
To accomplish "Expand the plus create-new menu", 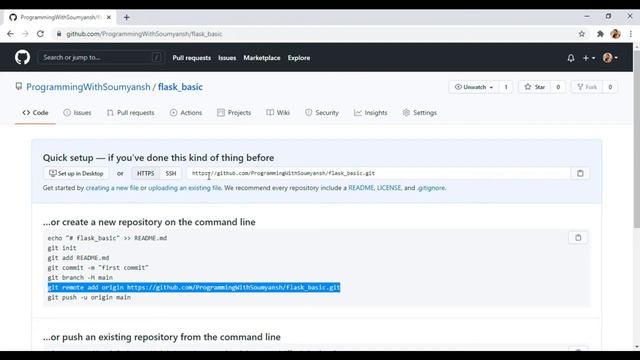I will 589,58.
